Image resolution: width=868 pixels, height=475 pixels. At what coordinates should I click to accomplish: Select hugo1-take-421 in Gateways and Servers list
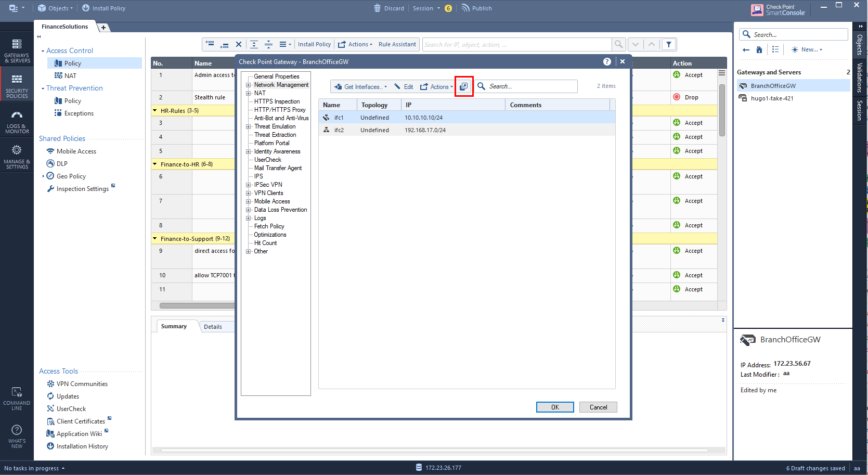click(x=793, y=98)
